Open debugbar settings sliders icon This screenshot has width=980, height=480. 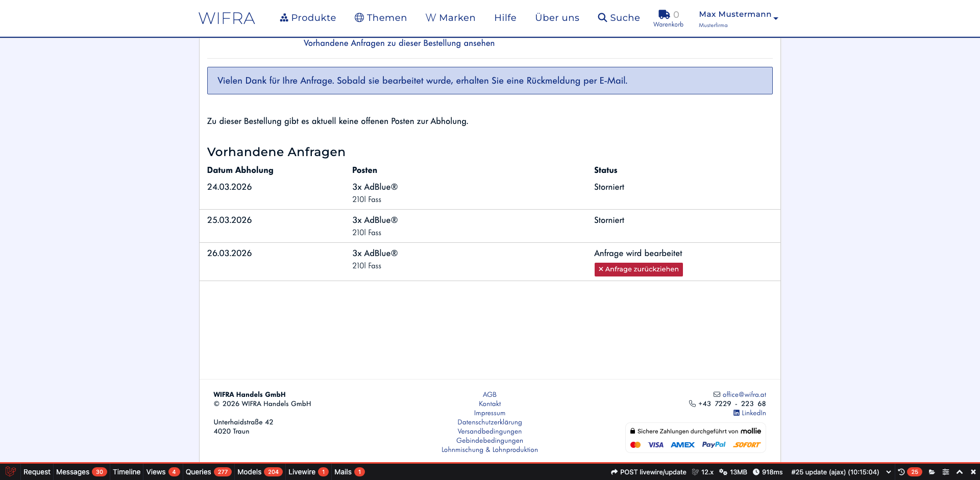coord(946,472)
